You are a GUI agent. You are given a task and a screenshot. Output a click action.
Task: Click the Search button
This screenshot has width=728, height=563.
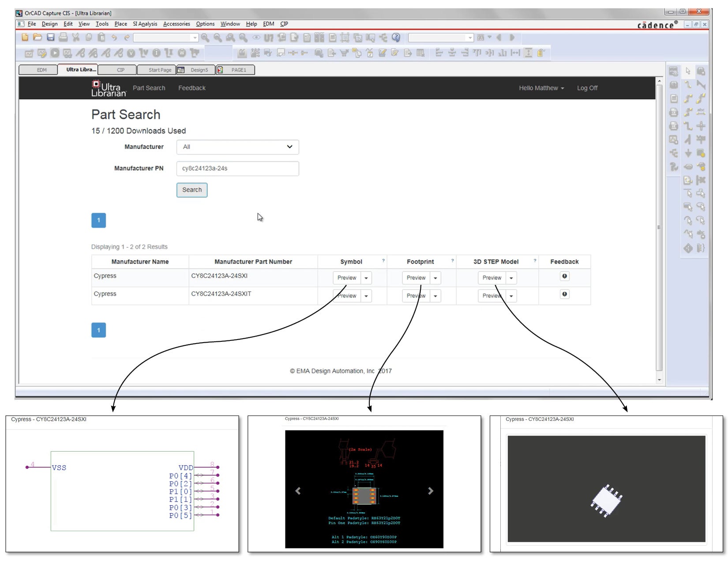(x=192, y=190)
